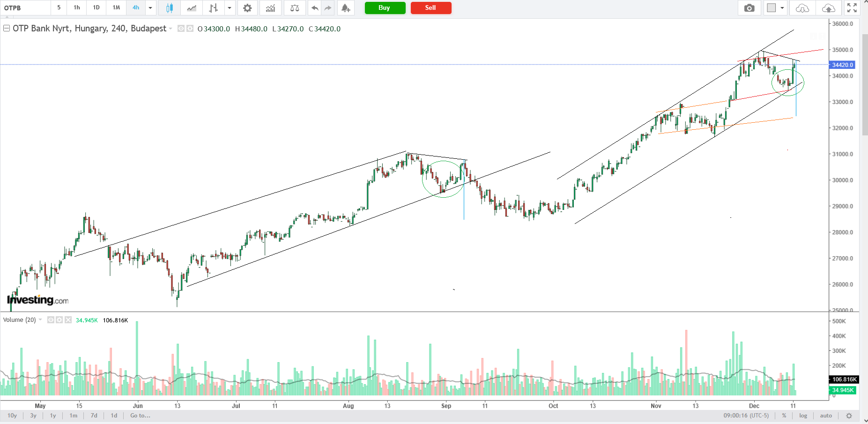The width and height of the screenshot is (868, 424).
Task: Switch to the line chart style icon
Action: (192, 8)
